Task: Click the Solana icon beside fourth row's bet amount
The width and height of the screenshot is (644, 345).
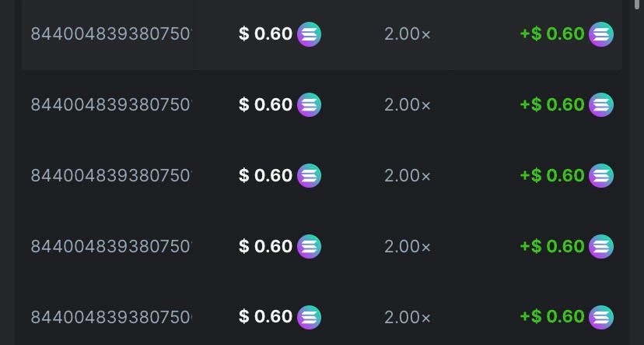Action: point(310,246)
